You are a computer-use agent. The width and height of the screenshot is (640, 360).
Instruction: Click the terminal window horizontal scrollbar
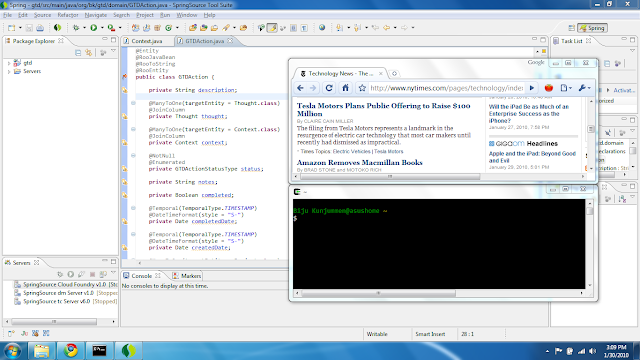pyautogui.click(x=378, y=293)
